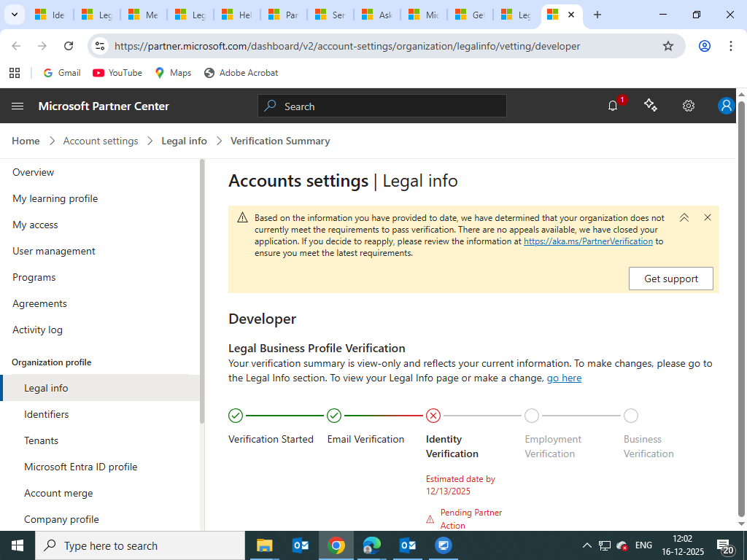
Task: Switch to the 'Hel' browser tab
Action: point(237,15)
